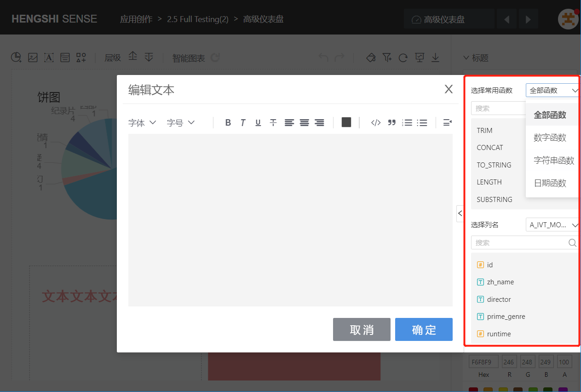Align text left in editor toolbar
The image size is (581, 392).
(289, 123)
